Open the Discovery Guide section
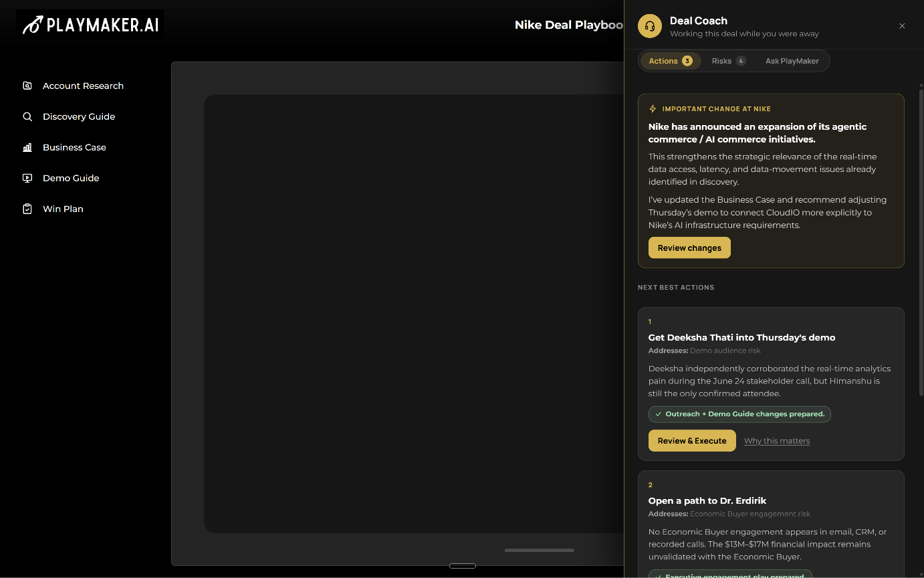Image resolution: width=924 pixels, height=578 pixels. (x=79, y=116)
